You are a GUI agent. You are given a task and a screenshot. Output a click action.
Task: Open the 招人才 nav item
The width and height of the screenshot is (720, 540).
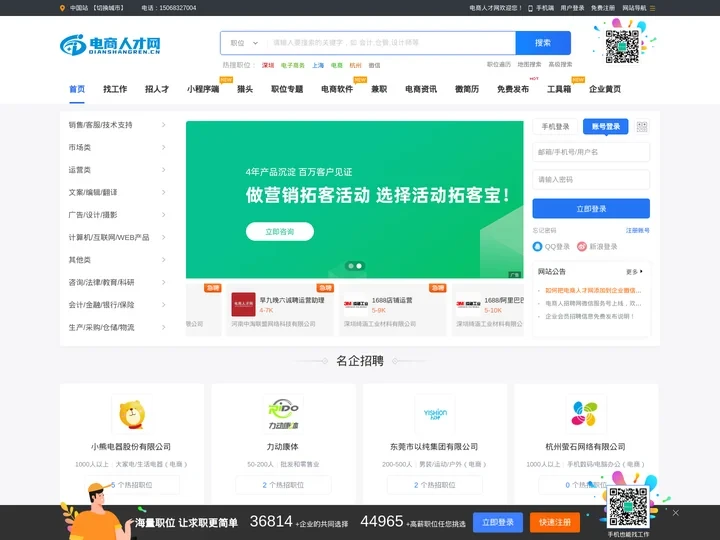[157, 89]
